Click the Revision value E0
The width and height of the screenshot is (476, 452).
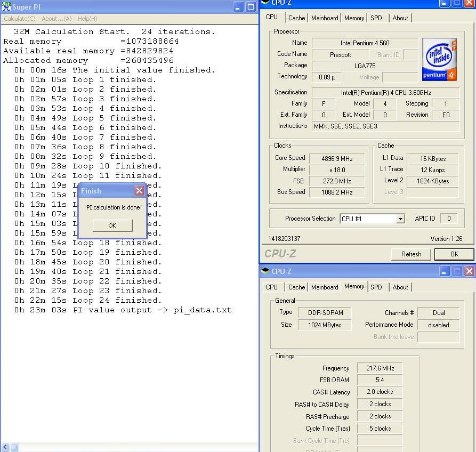(x=446, y=115)
